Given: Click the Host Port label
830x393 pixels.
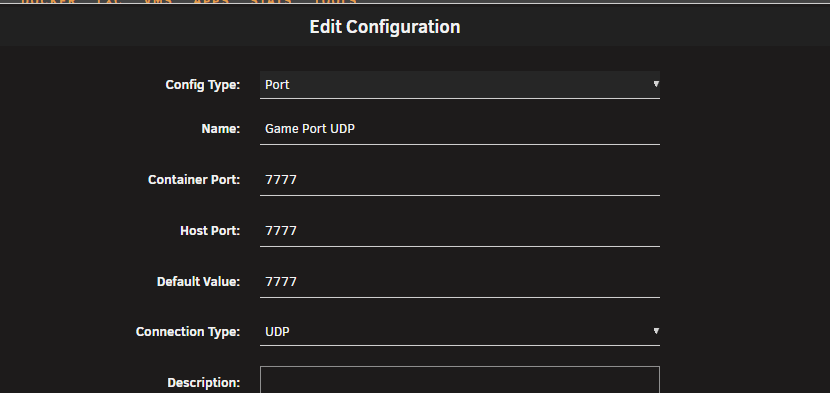Looking at the screenshot, I should [x=210, y=231].
